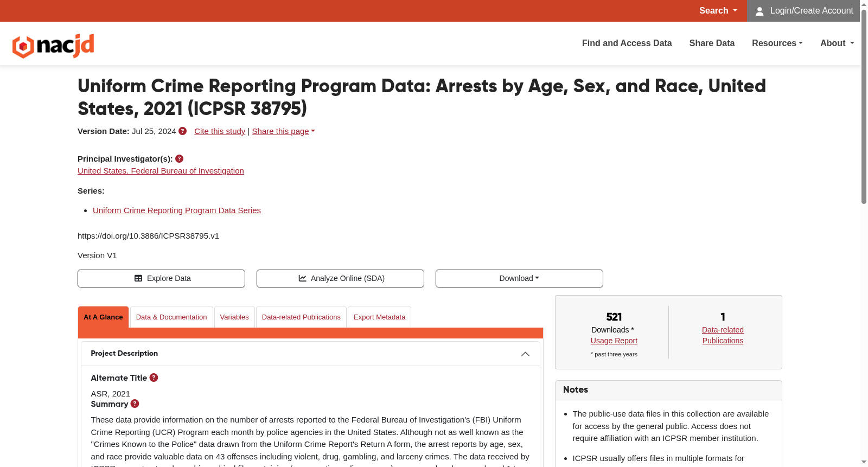Click the Notes panel heading
The height and width of the screenshot is (467, 868).
pos(576,389)
